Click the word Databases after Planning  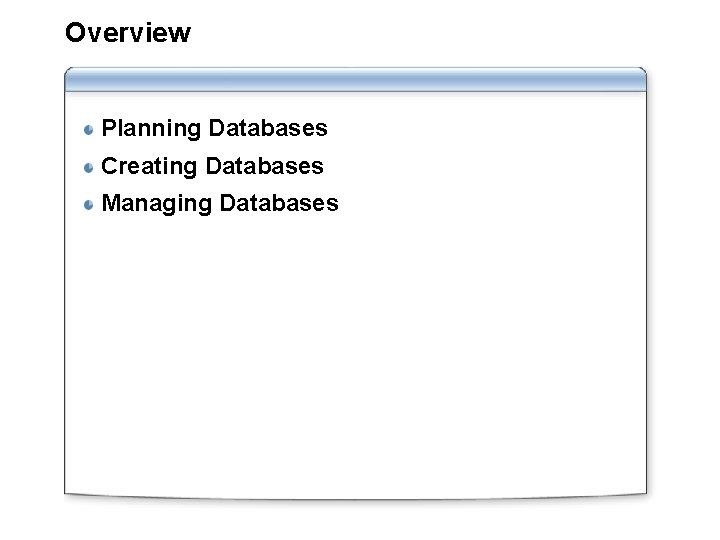(268, 128)
